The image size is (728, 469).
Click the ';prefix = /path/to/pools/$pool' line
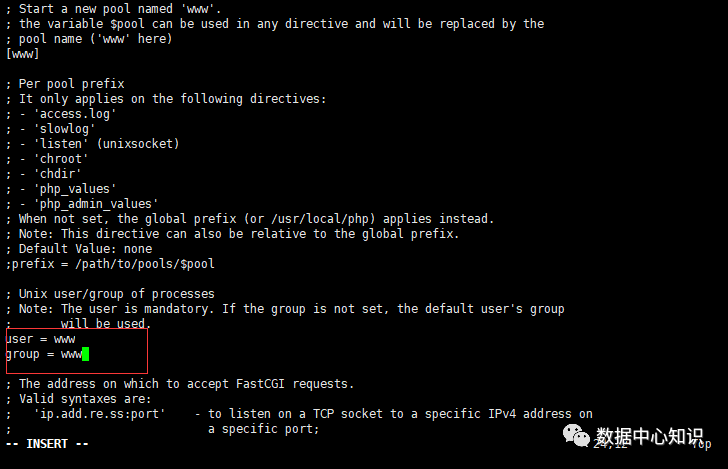click(110, 264)
